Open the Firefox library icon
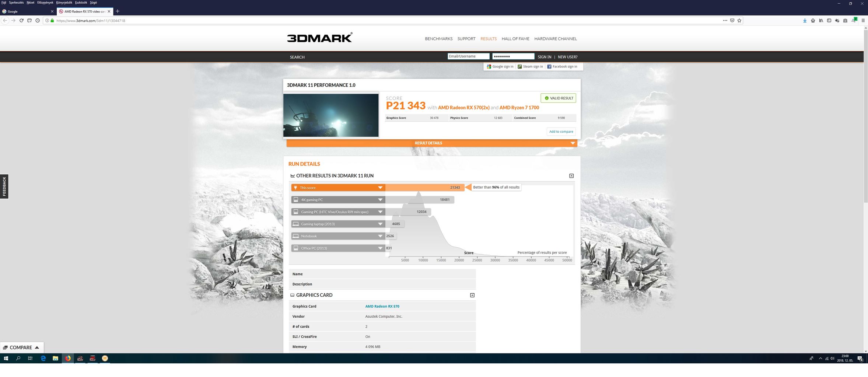Screen dimensions: 868x377 click(821, 21)
